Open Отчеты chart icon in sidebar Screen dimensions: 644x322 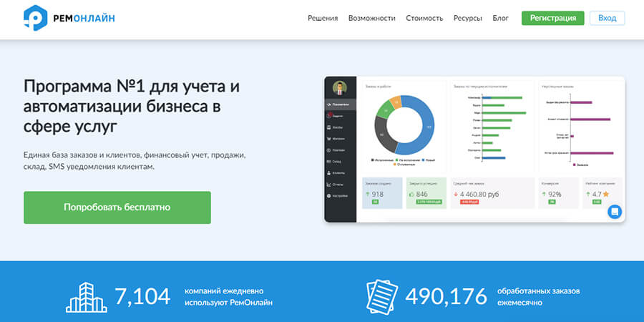328,185
